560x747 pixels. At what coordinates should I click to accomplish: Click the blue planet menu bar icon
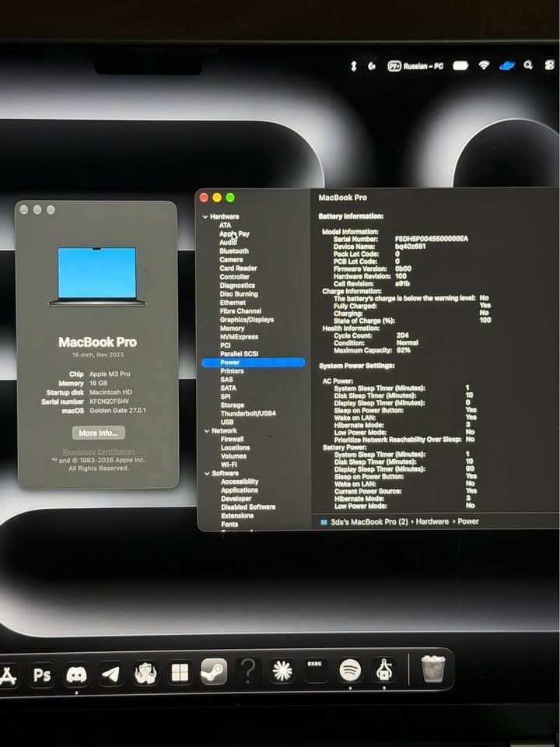[506, 65]
